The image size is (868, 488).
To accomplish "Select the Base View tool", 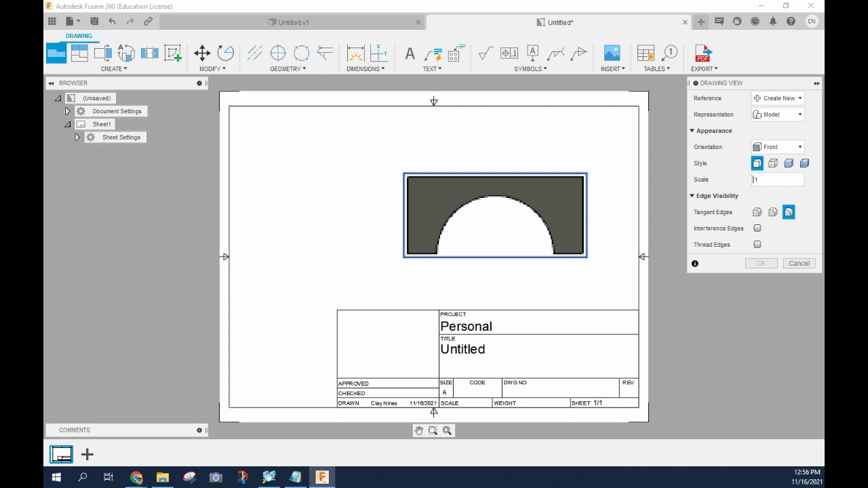I will tap(56, 53).
